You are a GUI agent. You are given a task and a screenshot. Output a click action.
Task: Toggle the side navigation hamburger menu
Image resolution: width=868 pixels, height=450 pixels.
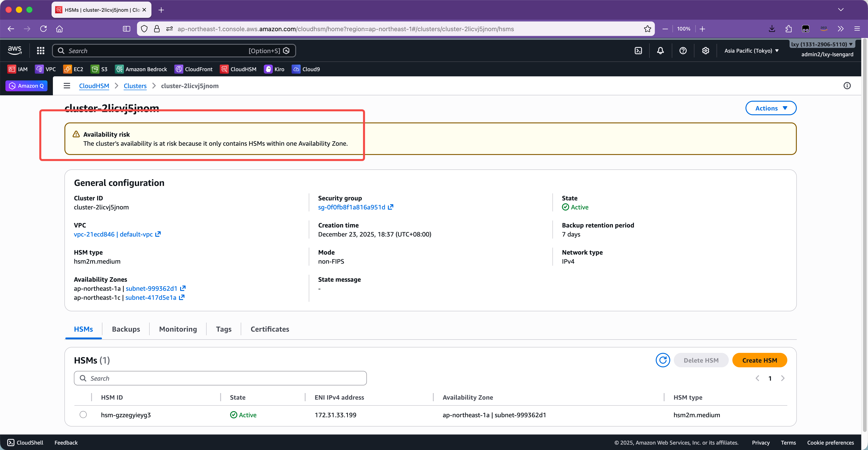click(x=67, y=86)
